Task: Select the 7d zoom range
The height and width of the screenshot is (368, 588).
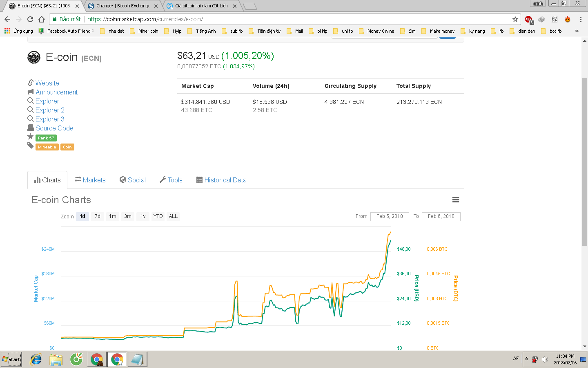Action: tap(98, 216)
